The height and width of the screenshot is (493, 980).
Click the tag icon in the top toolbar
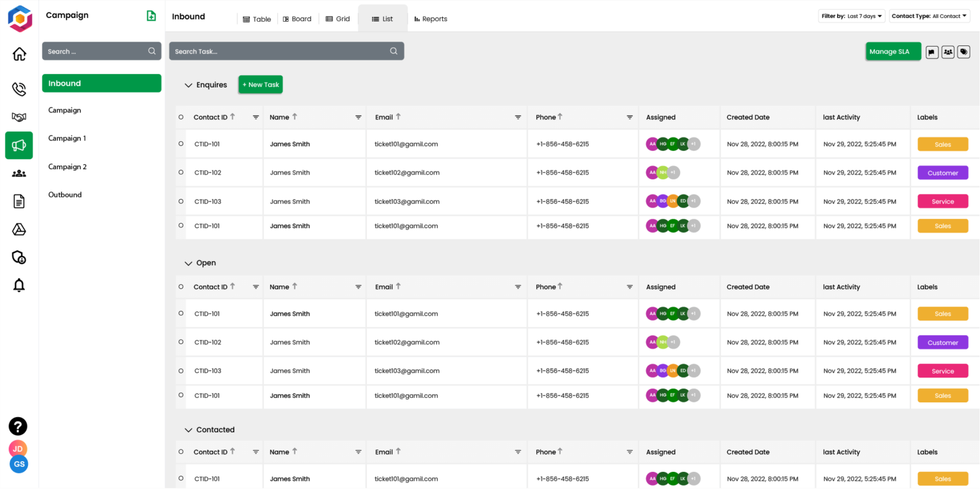click(x=963, y=52)
